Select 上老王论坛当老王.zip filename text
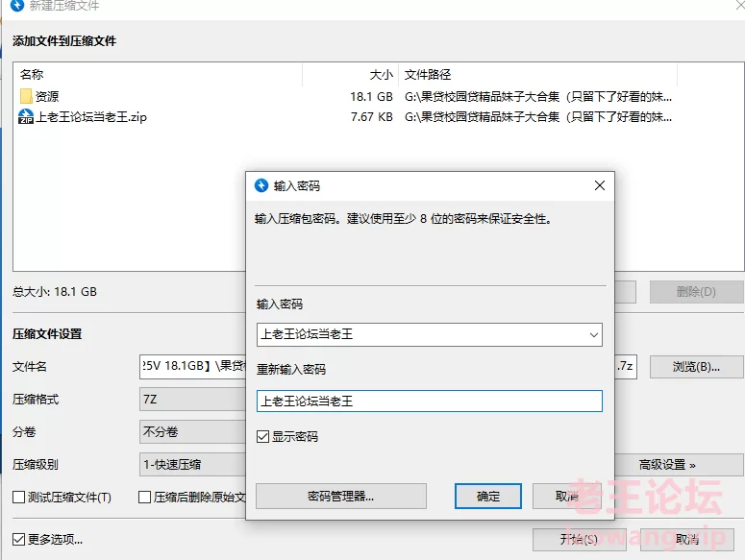The height and width of the screenshot is (560, 745). click(x=91, y=117)
